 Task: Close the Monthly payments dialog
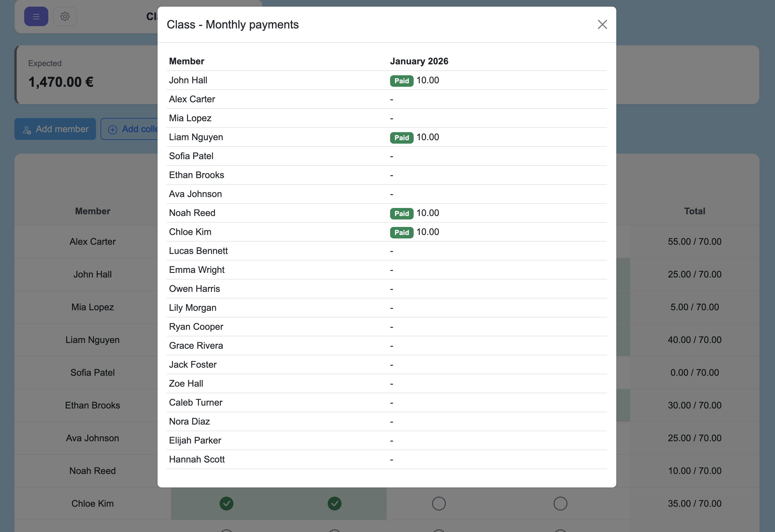click(x=602, y=24)
